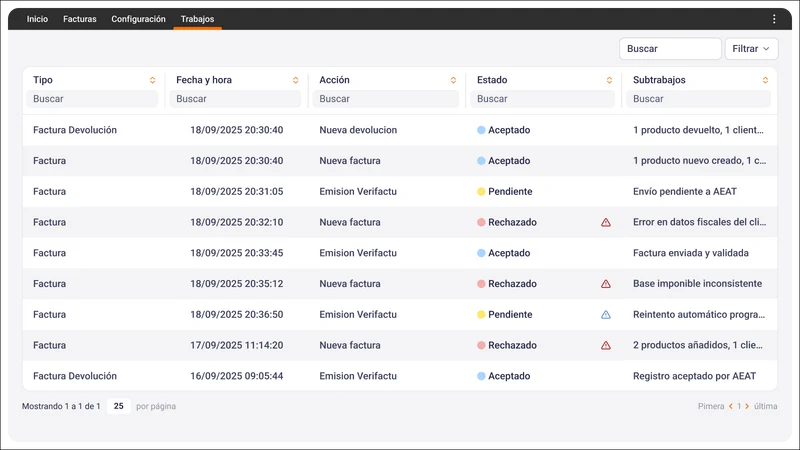This screenshot has width=800, height=450.
Task: Select date '18/09/2025 20:33:45'
Action: [x=237, y=253]
